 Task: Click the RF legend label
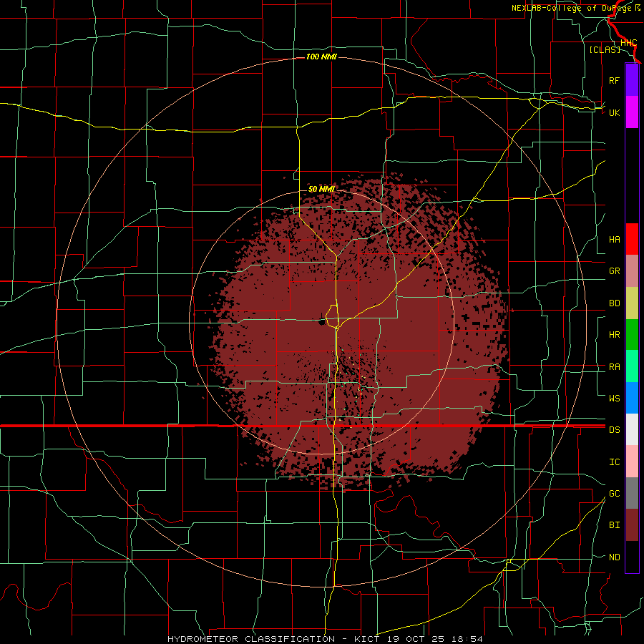pyautogui.click(x=614, y=80)
